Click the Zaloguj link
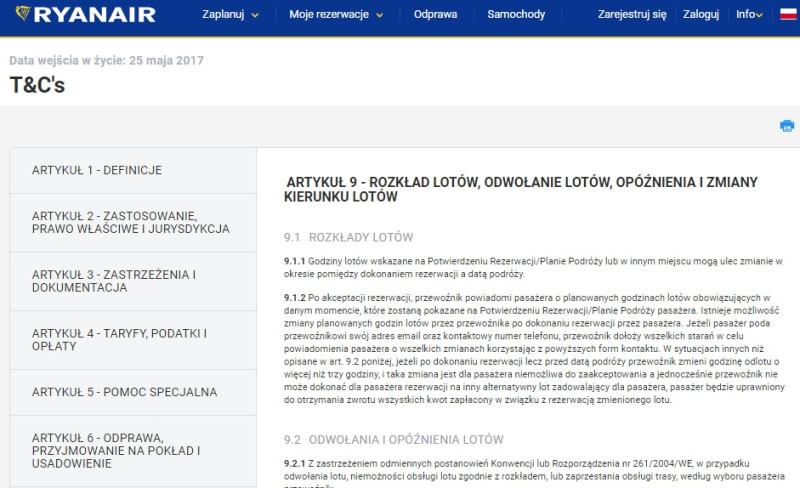800x488 pixels. click(x=701, y=14)
